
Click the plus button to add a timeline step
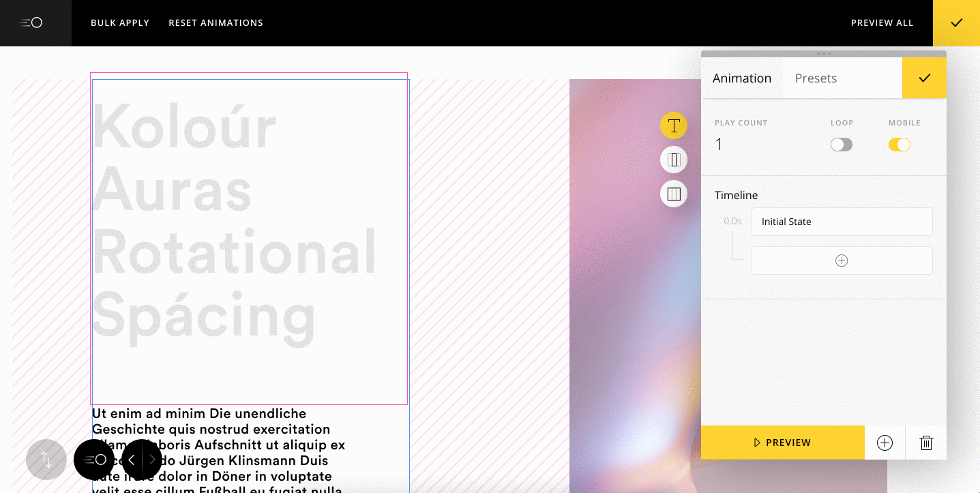[x=842, y=260]
